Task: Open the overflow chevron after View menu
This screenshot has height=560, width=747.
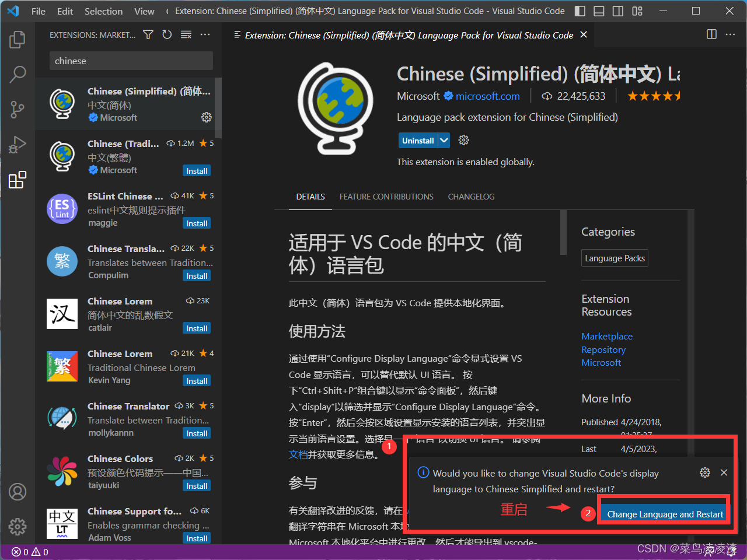Action: pyautogui.click(x=167, y=11)
